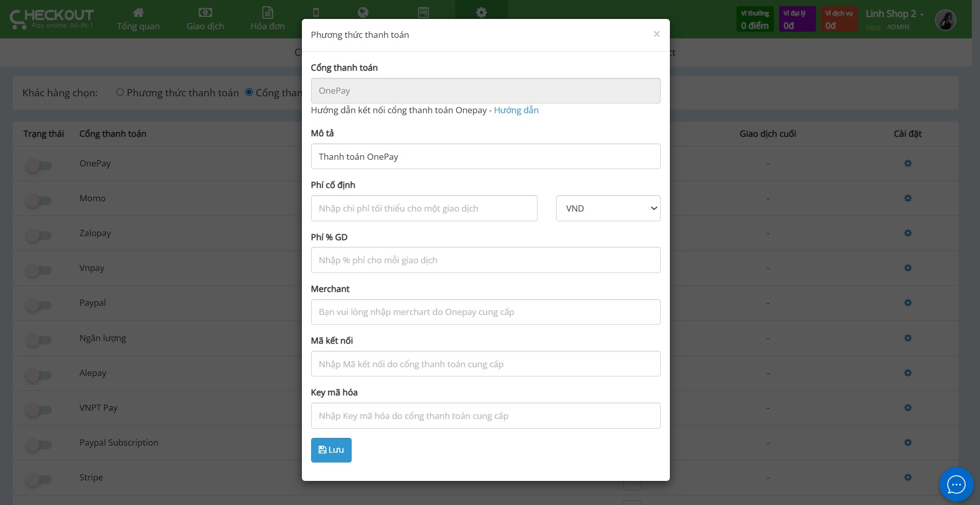Open settings gear for Paypal Subscription row
Image resolution: width=980 pixels, height=505 pixels.
point(908,443)
